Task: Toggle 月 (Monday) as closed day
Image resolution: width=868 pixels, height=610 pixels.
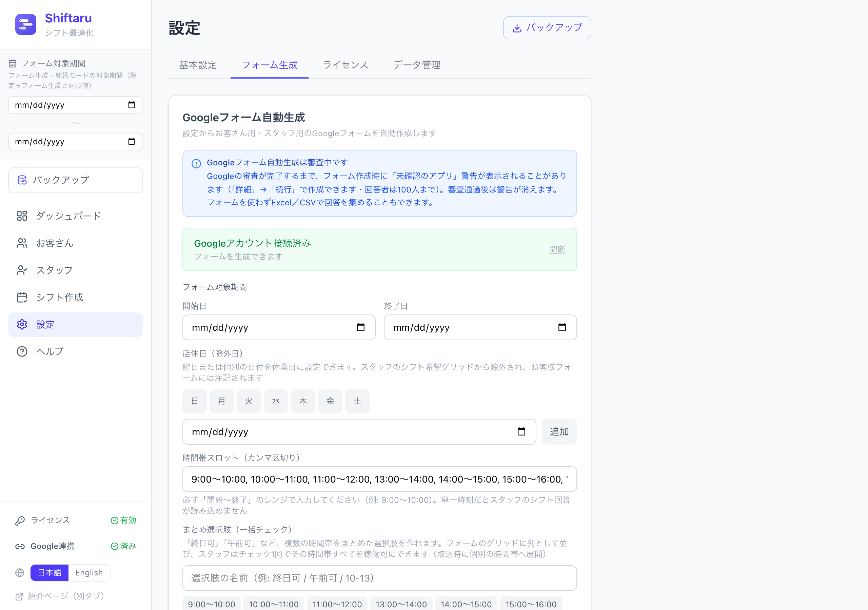Action: coord(221,401)
